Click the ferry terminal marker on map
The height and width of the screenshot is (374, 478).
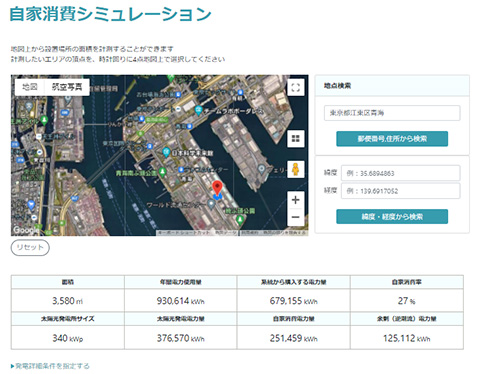click(262, 169)
